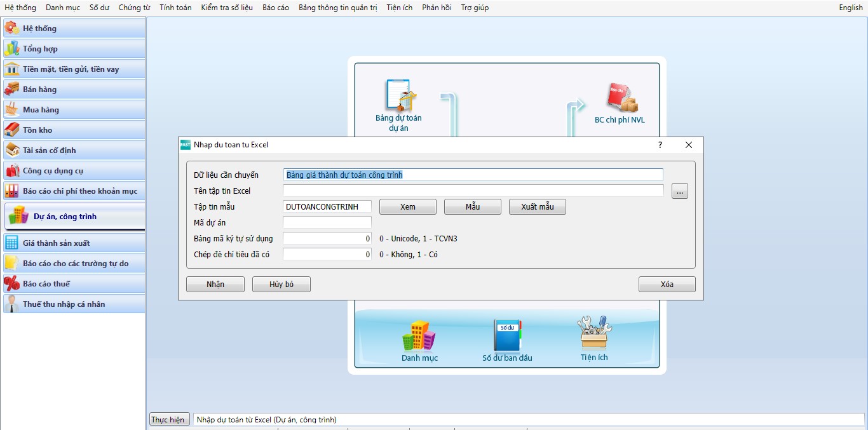Click the Tiện ích tools icon
This screenshot has height=430, width=868.
tap(593, 333)
